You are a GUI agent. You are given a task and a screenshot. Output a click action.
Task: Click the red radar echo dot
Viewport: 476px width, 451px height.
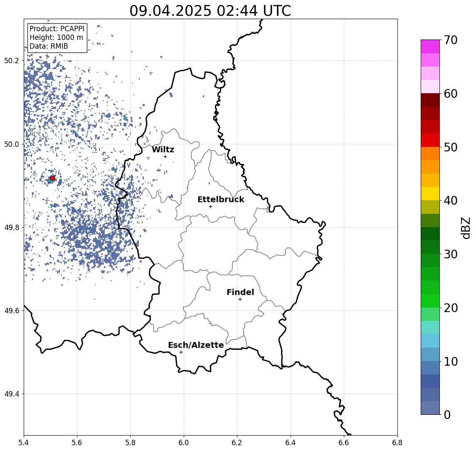52,178
